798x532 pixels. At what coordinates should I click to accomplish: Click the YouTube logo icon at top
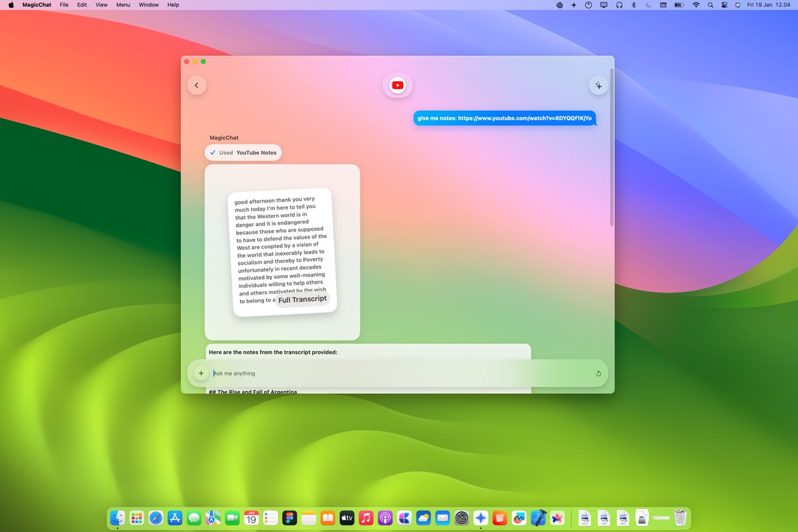pyautogui.click(x=398, y=85)
